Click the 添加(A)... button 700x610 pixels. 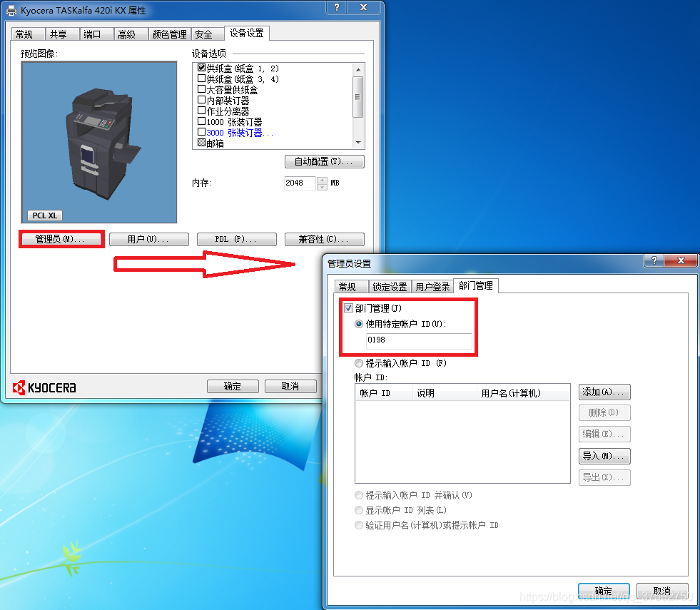(x=604, y=392)
